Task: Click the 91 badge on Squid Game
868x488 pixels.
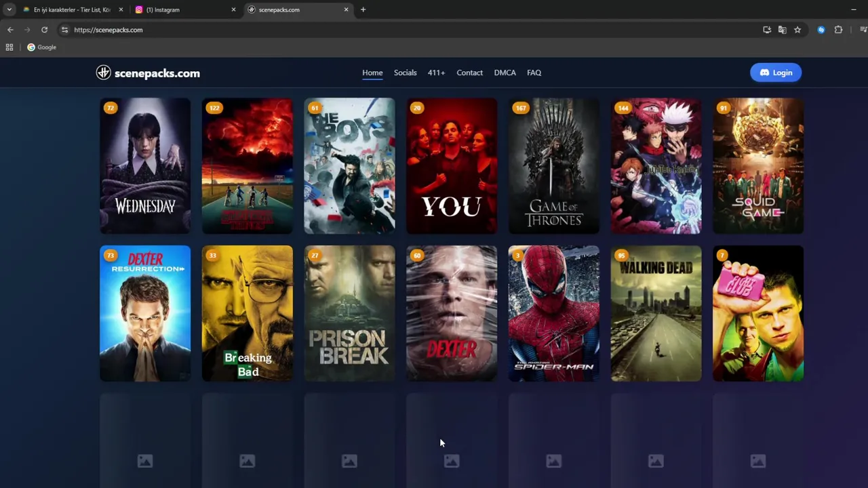Action: [x=724, y=108]
